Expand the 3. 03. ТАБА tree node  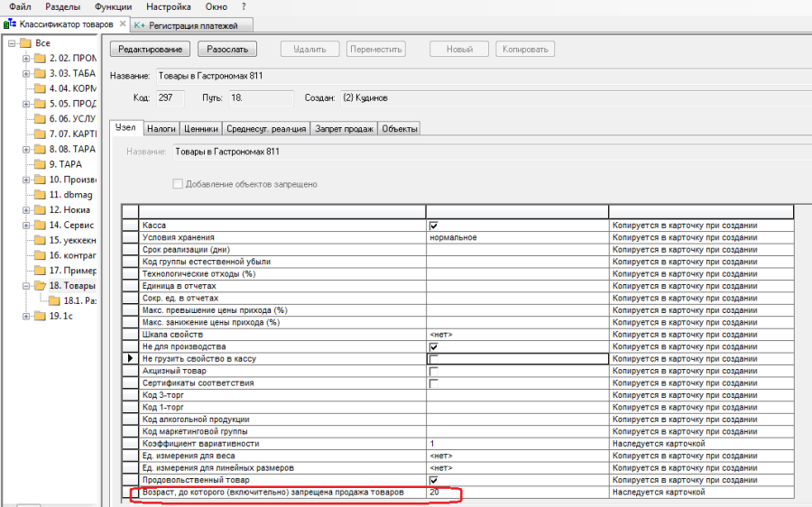point(26,74)
